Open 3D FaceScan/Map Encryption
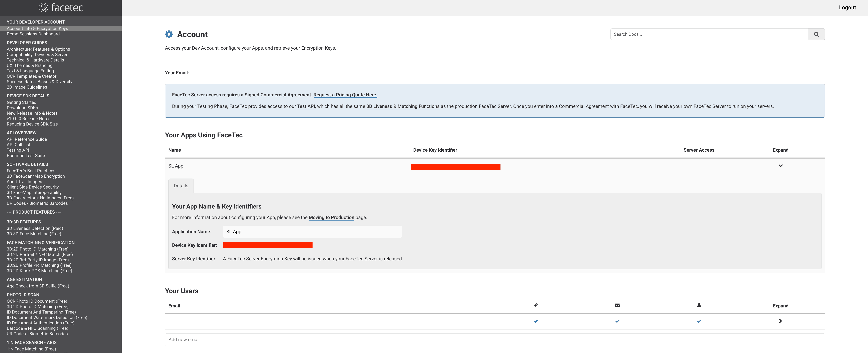 pos(36,176)
